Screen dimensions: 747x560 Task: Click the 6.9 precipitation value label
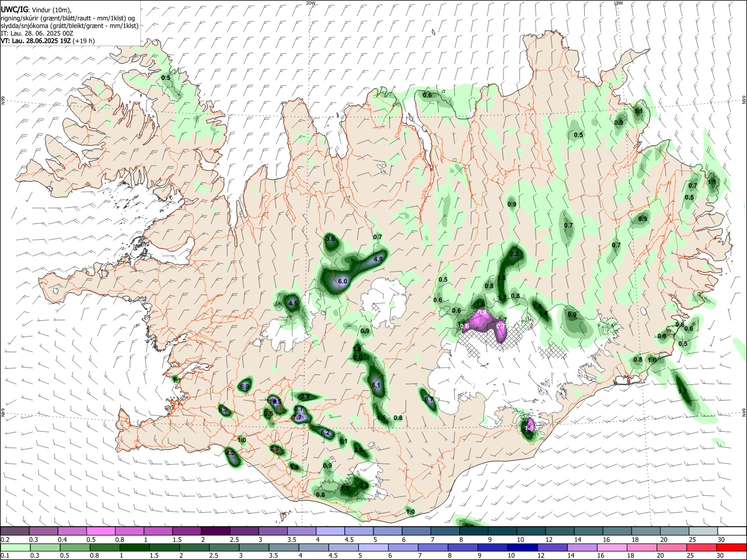(x=245, y=386)
